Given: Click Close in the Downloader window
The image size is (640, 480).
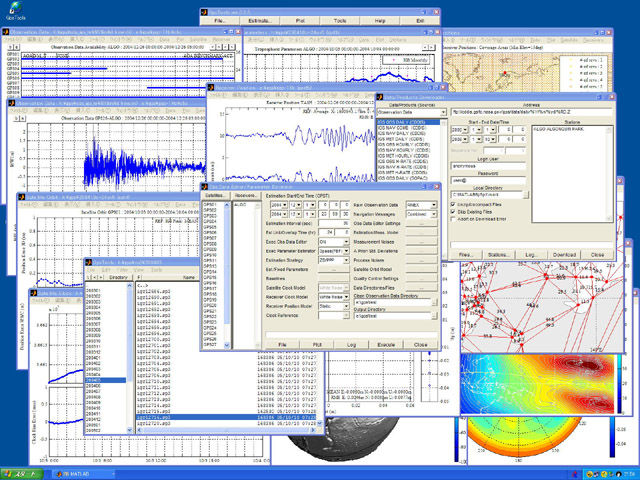Looking at the screenshot, I should 597,255.
